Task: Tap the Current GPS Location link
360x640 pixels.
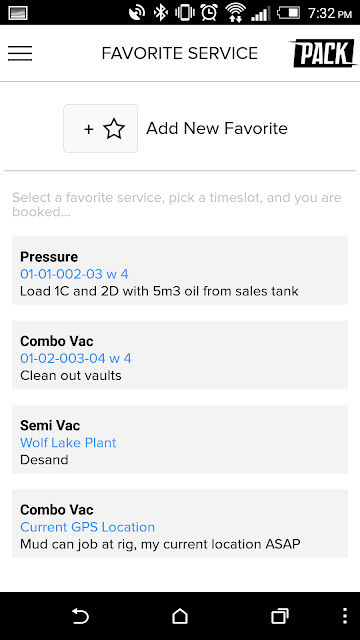Action: point(87,527)
